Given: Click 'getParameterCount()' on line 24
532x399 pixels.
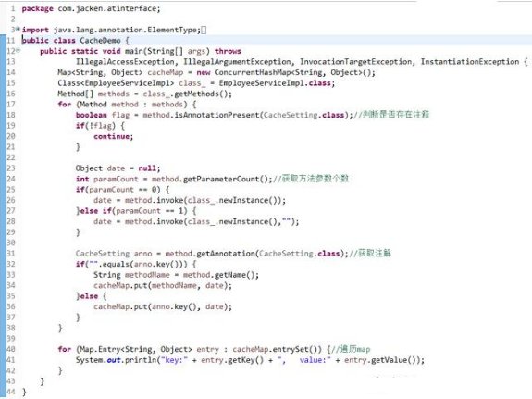Looking at the screenshot, I should 226,179.
